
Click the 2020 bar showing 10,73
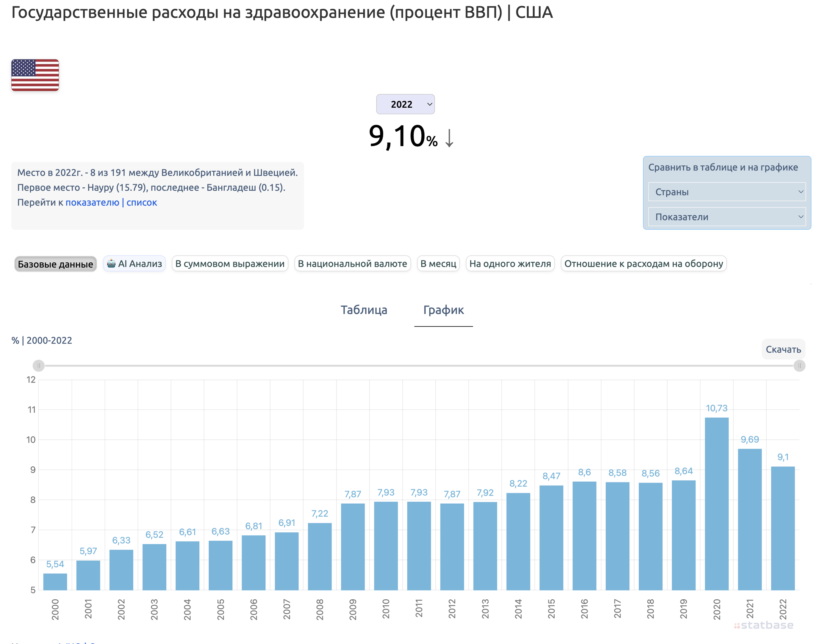click(x=717, y=503)
